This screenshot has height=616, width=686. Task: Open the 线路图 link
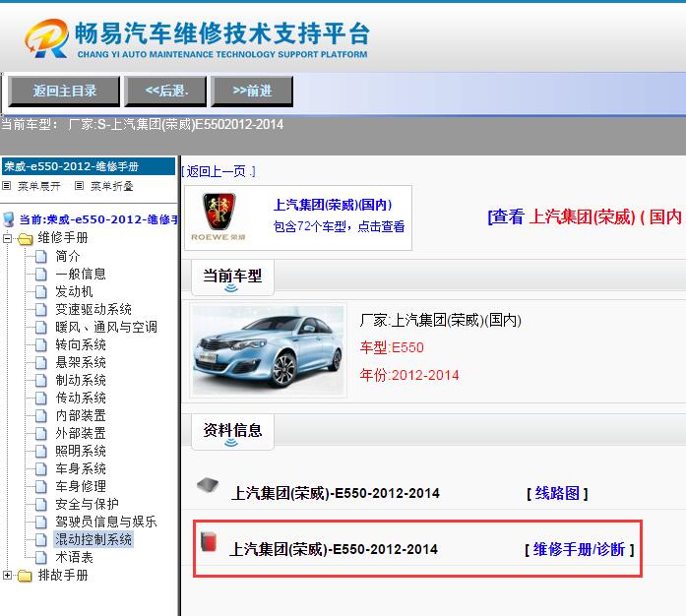coord(557,494)
